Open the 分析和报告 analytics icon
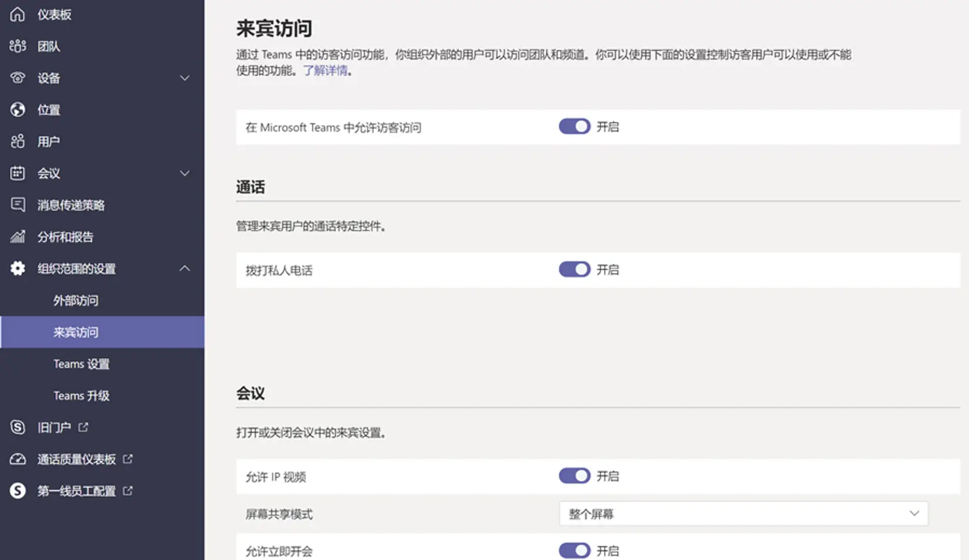 (17, 236)
